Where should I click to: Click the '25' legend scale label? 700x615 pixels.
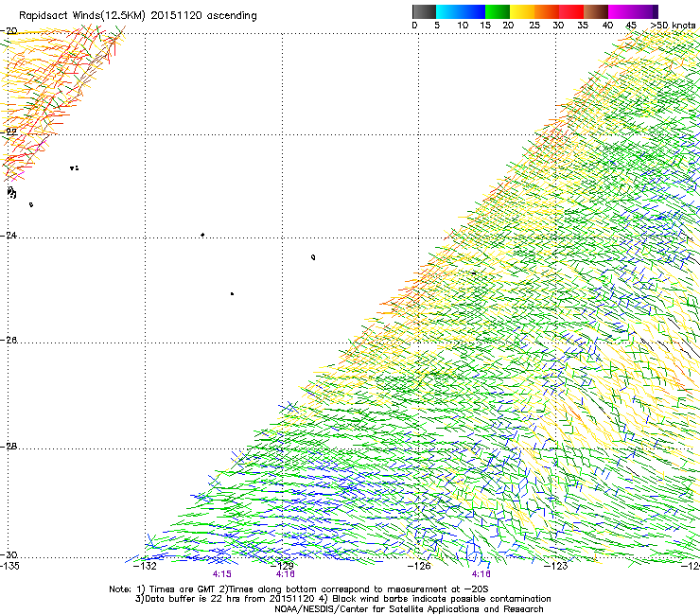(534, 26)
